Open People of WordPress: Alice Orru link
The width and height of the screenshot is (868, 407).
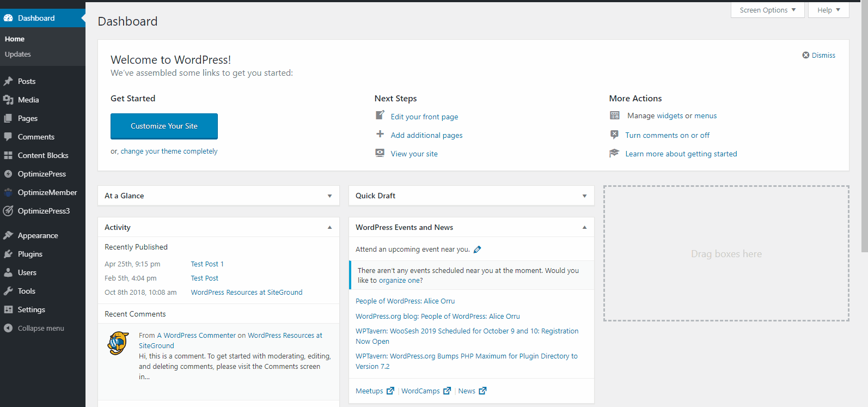click(x=405, y=301)
